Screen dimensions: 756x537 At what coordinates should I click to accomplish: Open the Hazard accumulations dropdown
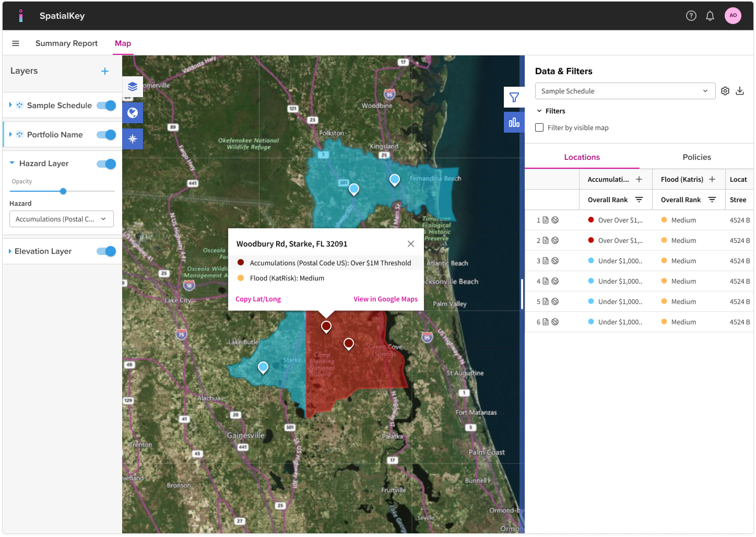62,219
